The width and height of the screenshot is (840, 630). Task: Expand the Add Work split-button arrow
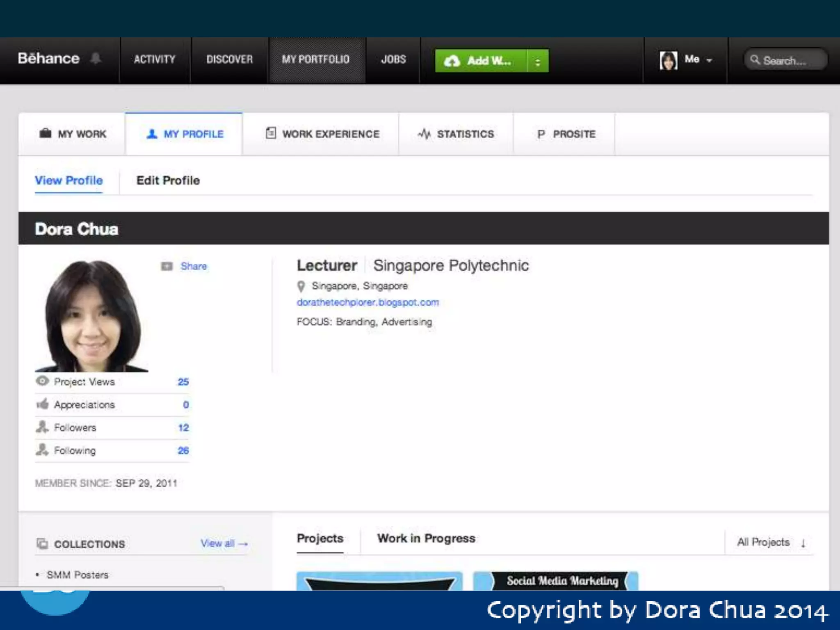coord(537,61)
